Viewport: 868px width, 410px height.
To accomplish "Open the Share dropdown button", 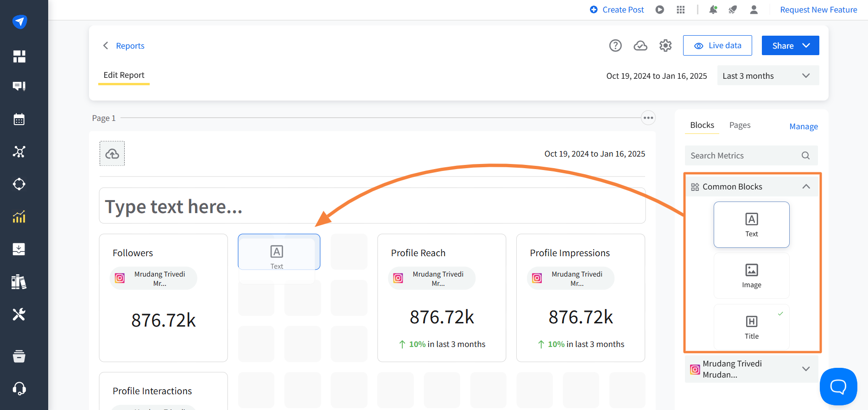I will (x=790, y=45).
